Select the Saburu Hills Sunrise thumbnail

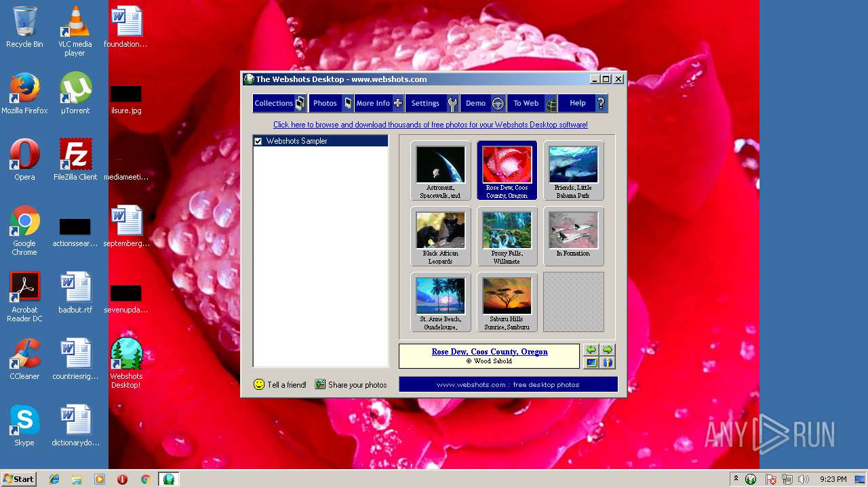click(x=507, y=302)
